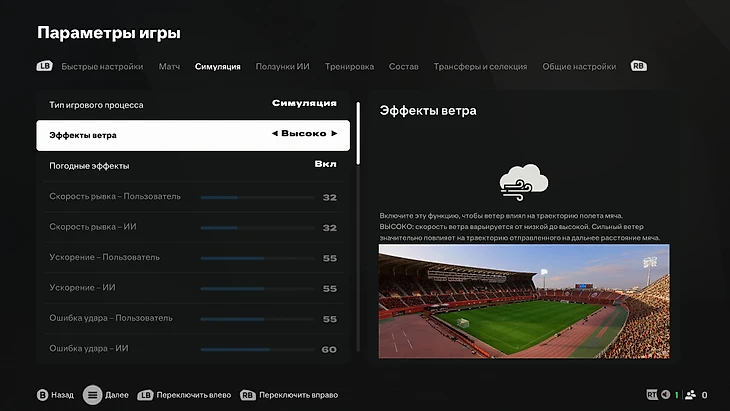Change the Тип игрового процесса value Симуляция
The height and width of the screenshot is (411, 730).
[304, 103]
